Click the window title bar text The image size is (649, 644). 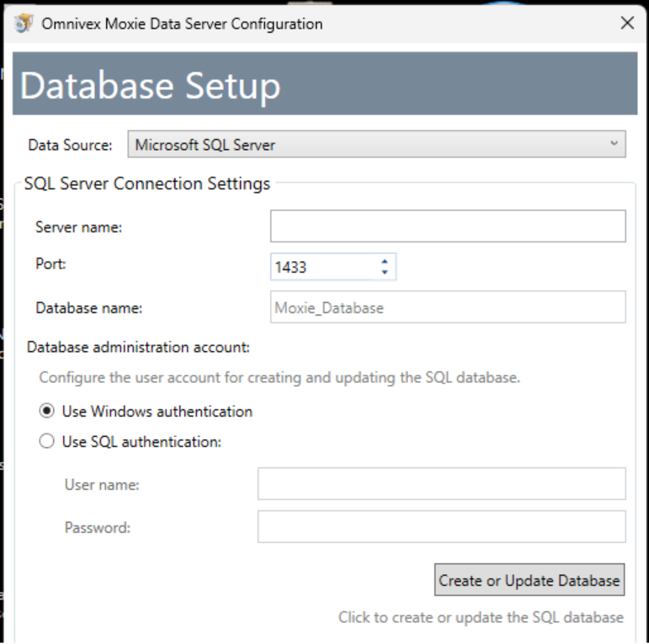(182, 24)
